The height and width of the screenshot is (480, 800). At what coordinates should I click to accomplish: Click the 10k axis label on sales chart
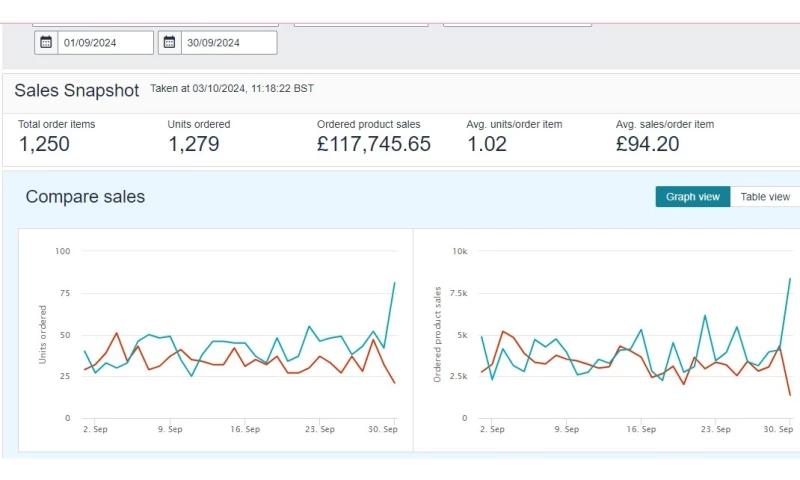click(459, 251)
